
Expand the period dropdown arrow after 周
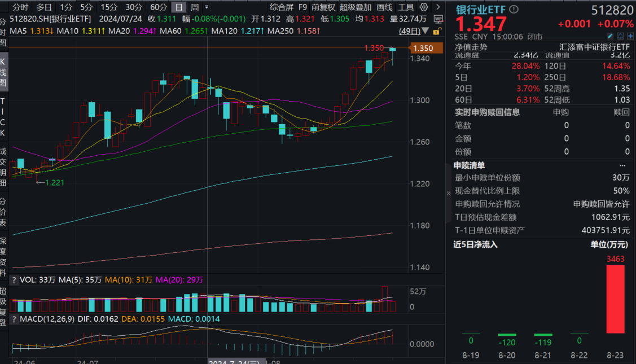207,7
